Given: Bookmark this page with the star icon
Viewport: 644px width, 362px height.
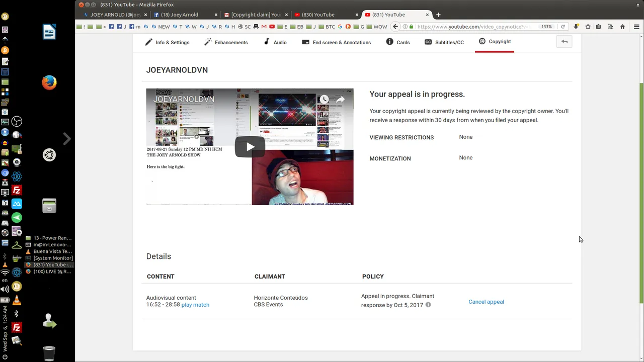Looking at the screenshot, I should click(x=588, y=27).
